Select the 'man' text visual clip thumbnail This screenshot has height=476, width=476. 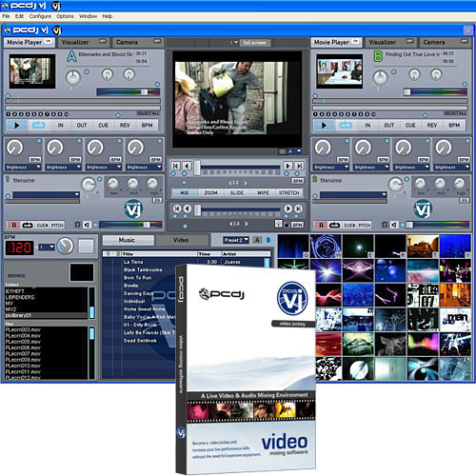click(455, 320)
